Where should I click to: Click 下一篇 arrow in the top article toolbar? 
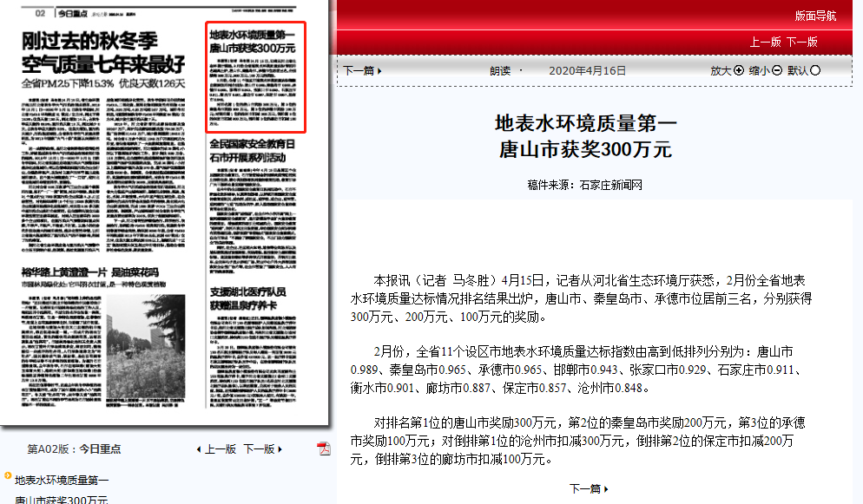coord(362,71)
